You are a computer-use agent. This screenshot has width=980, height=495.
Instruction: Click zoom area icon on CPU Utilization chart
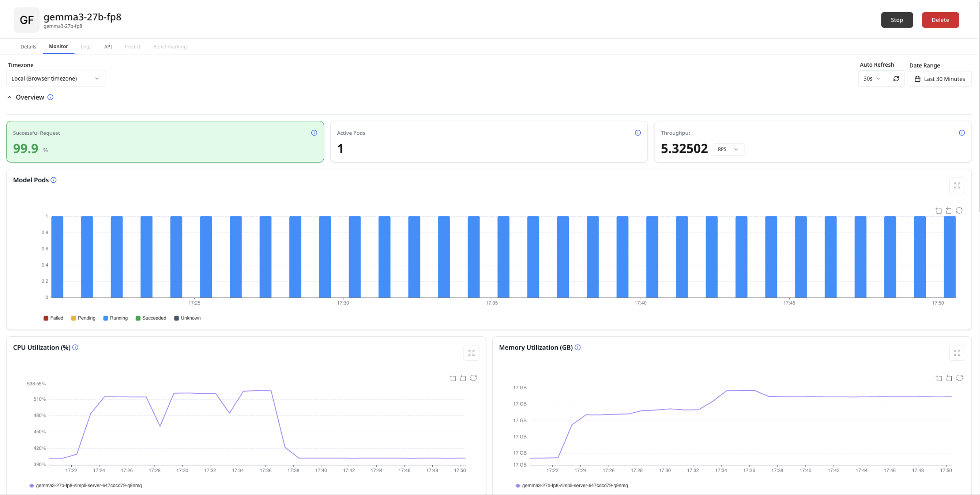point(453,378)
